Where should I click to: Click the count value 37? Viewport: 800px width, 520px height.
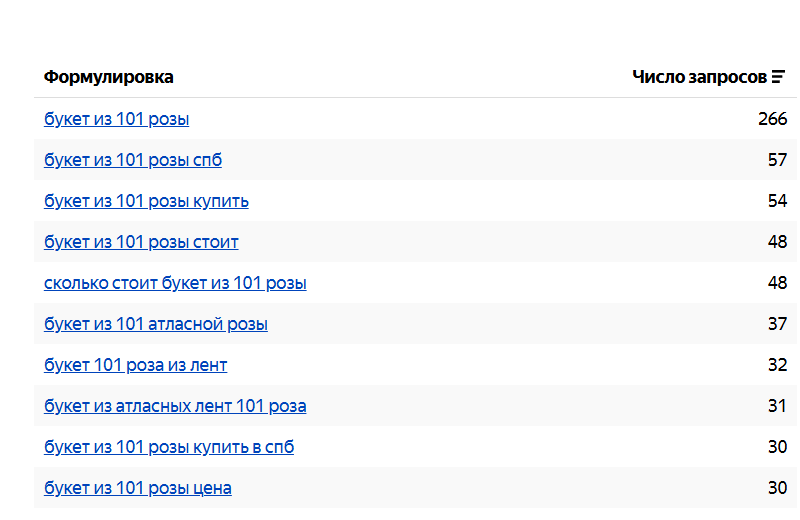pyautogui.click(x=777, y=324)
